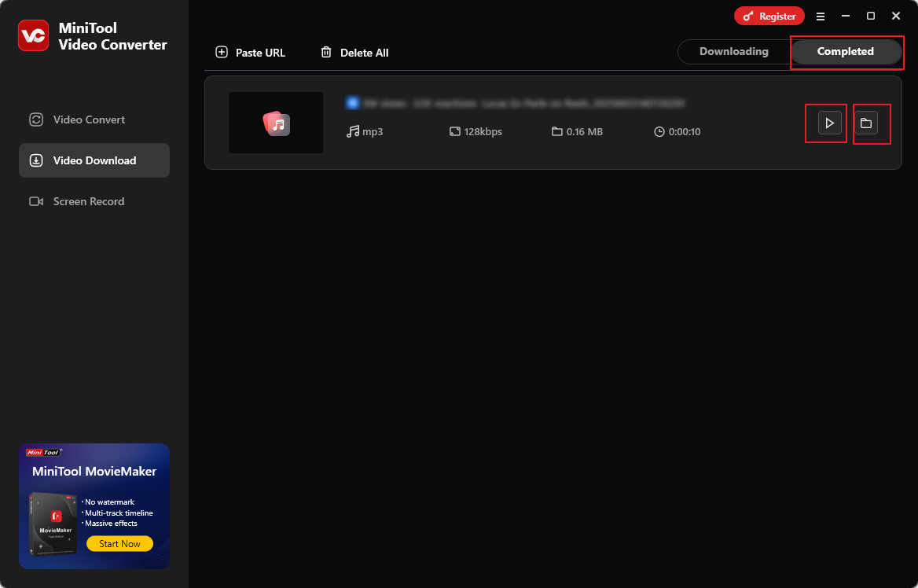Maximize the application window
918x588 pixels.
[871, 17]
